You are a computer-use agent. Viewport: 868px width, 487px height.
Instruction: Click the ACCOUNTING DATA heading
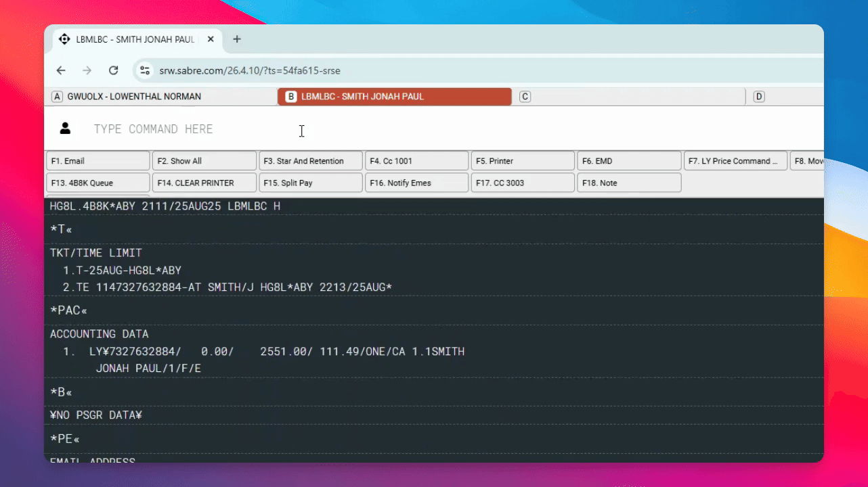[x=99, y=334]
